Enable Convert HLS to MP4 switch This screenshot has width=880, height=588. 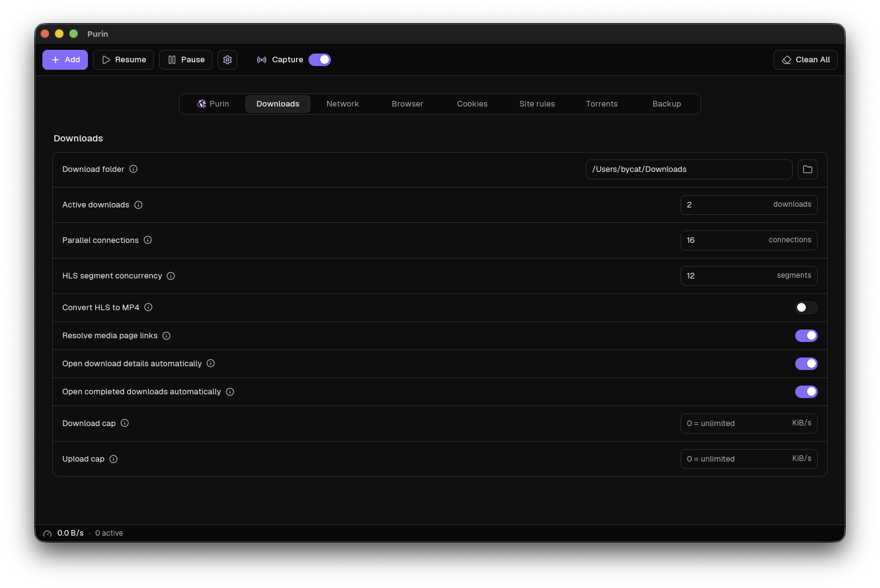click(806, 308)
